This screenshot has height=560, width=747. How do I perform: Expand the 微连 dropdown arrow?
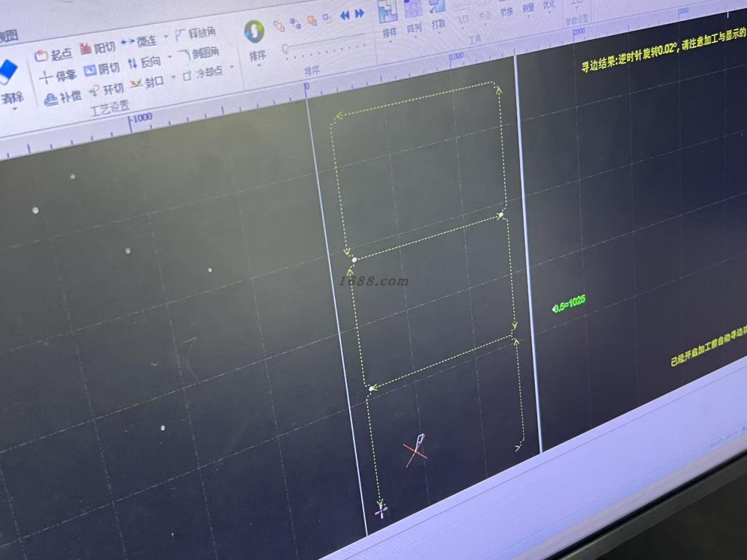coord(166,37)
